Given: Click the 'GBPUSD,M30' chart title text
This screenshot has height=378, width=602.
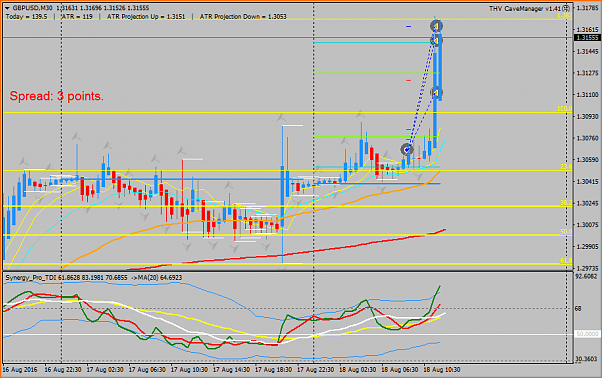Looking at the screenshot, I should coord(32,8).
